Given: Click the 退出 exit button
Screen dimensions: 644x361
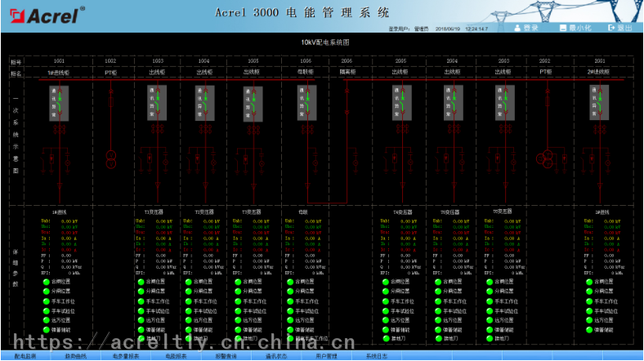Looking at the screenshot, I should 620,28.
